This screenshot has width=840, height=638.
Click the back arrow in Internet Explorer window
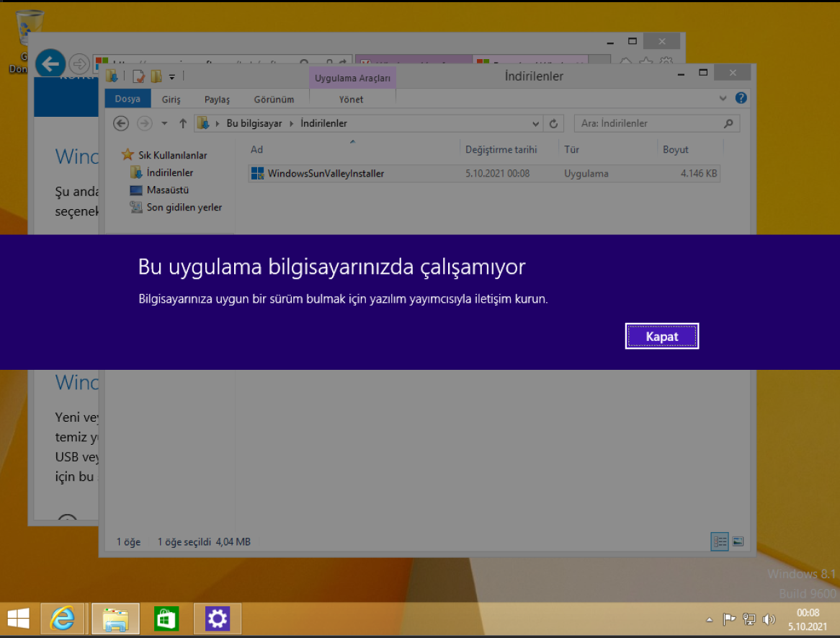coord(50,63)
